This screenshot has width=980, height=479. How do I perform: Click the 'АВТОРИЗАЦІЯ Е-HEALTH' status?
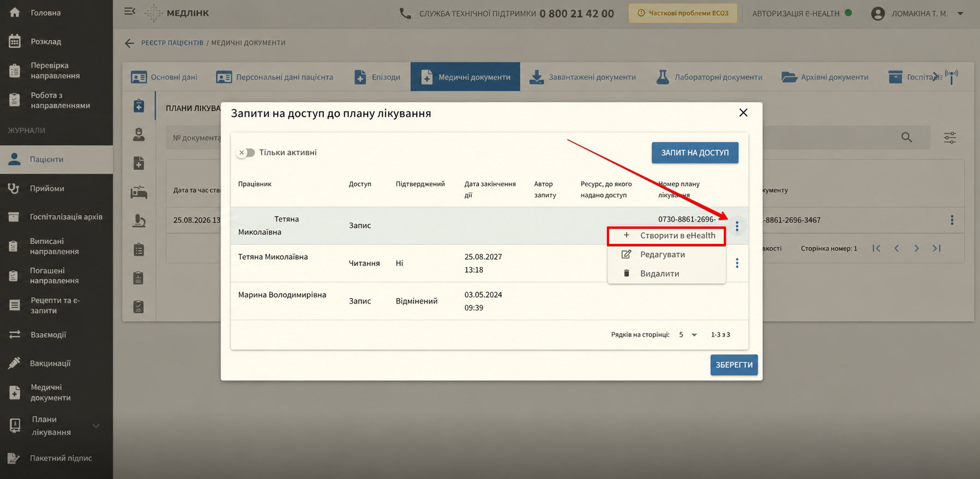tap(801, 13)
